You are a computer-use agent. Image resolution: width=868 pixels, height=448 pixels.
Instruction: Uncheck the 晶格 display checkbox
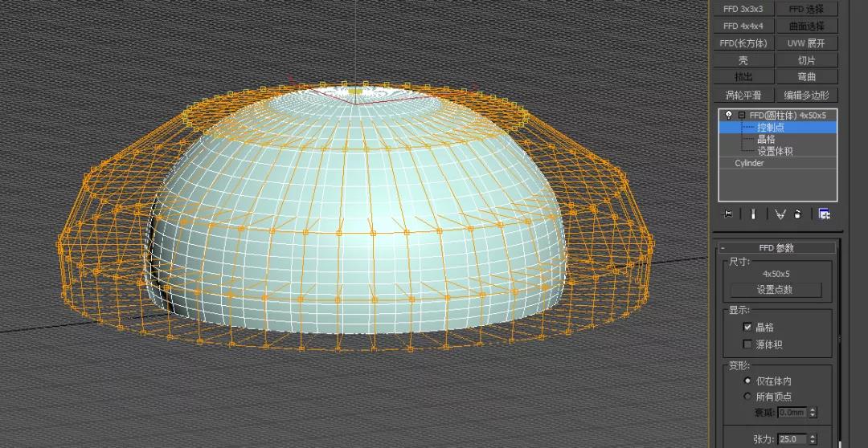747,328
